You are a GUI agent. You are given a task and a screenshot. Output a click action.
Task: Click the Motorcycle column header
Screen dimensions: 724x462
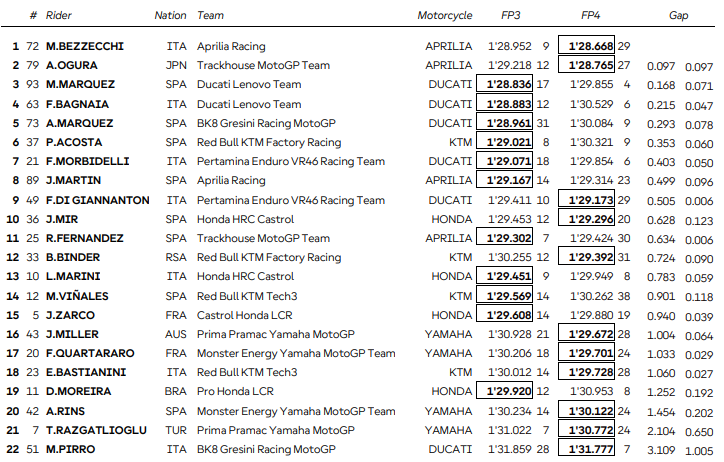(x=445, y=16)
